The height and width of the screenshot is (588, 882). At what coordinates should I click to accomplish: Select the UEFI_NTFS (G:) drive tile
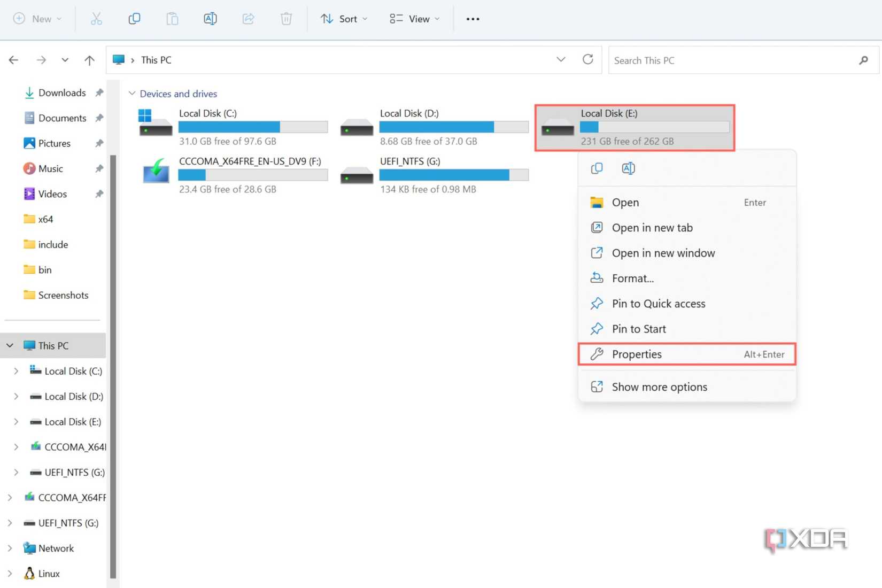[x=434, y=175]
